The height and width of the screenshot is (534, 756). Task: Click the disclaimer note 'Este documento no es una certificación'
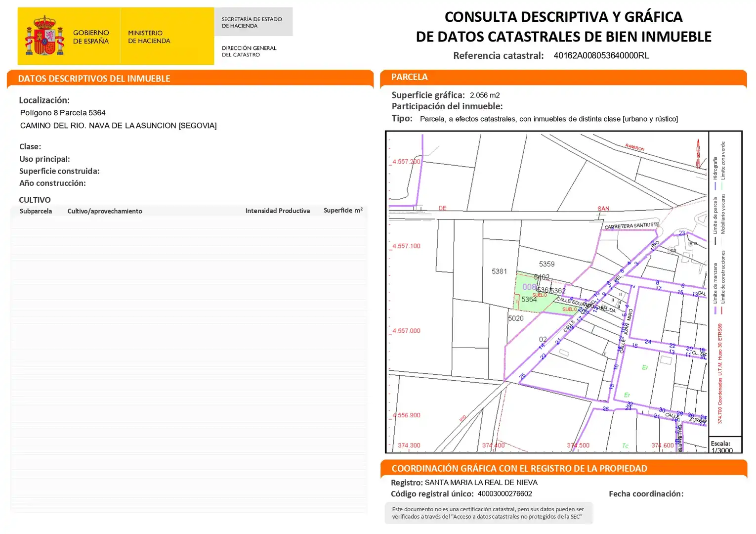pos(488,513)
